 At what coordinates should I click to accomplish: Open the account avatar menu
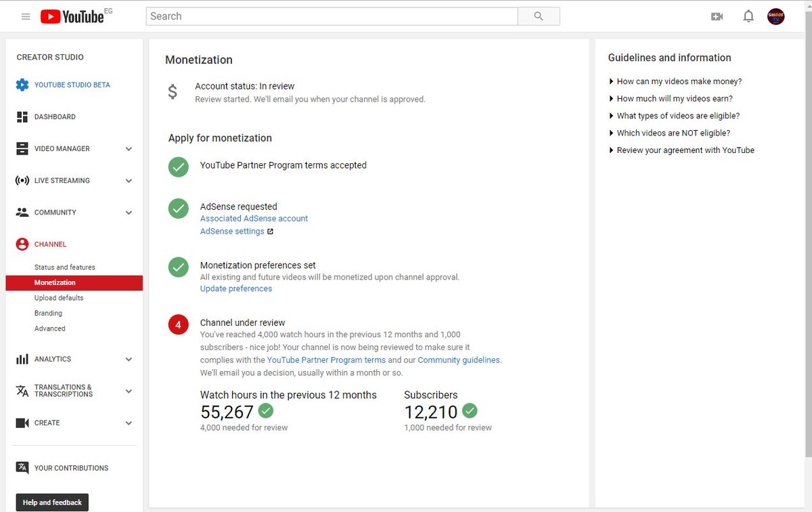pos(776,16)
